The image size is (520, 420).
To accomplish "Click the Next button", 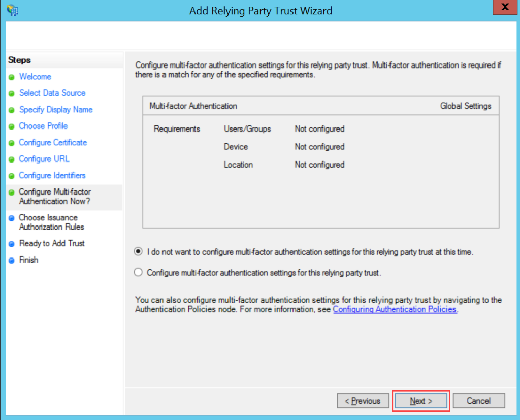I will 420,401.
